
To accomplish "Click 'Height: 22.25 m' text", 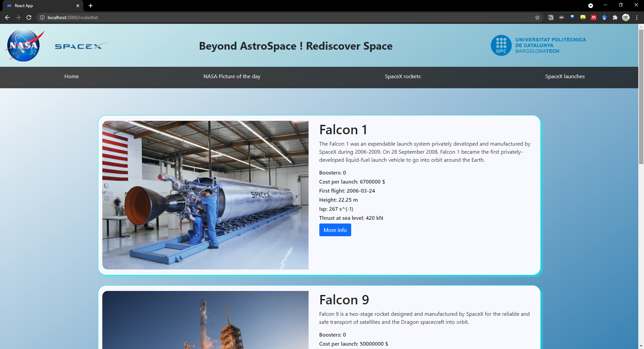I will 338,200.
